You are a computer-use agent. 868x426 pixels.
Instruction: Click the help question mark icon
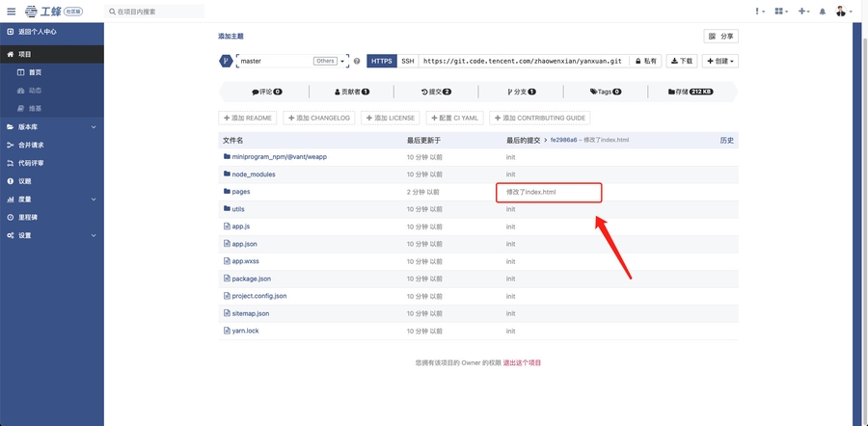point(357,61)
